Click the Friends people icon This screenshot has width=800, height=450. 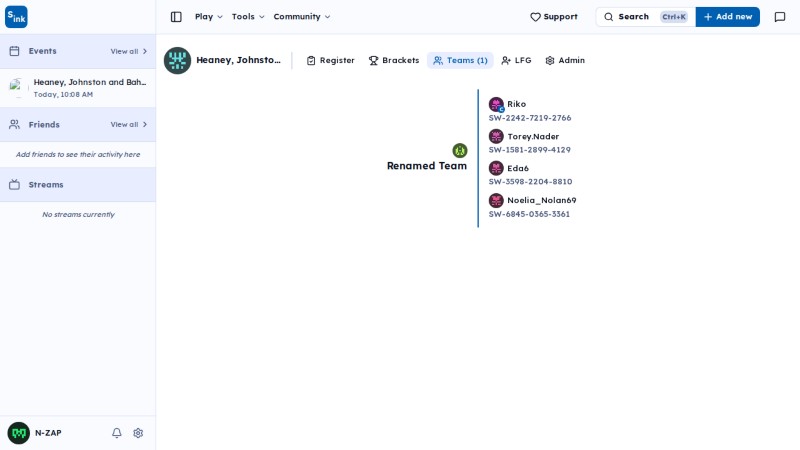click(x=14, y=124)
